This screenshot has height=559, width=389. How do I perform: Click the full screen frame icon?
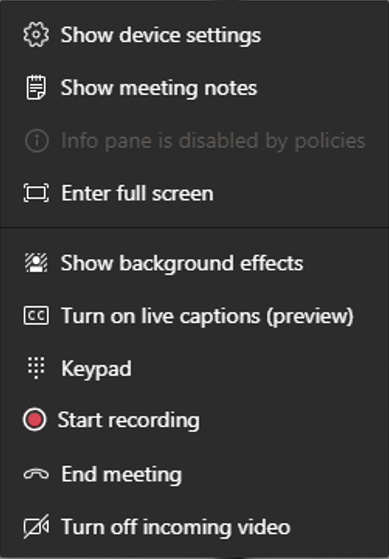(x=36, y=193)
